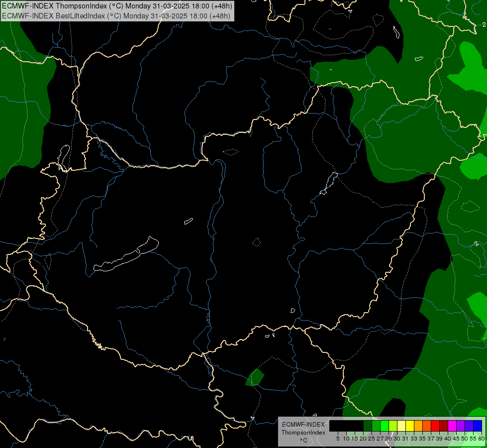Click the legend tick value 20
This screenshot has width=487, height=448.
[363, 439]
